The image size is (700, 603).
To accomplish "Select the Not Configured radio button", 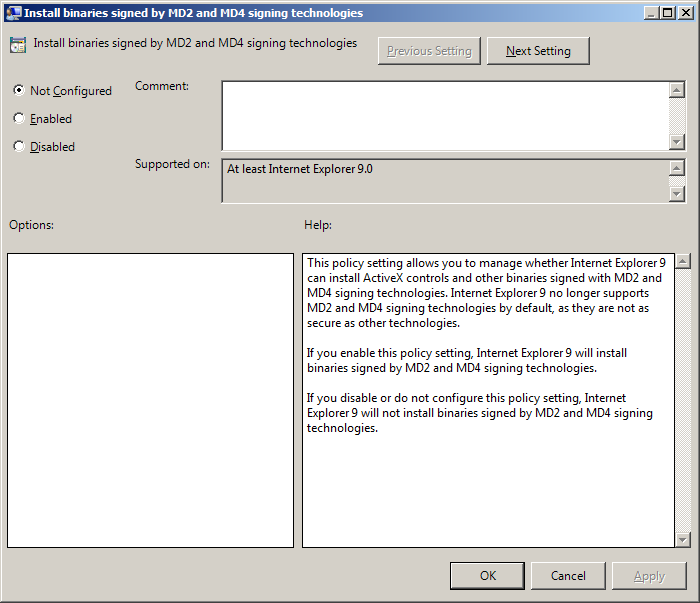I will [19, 90].
